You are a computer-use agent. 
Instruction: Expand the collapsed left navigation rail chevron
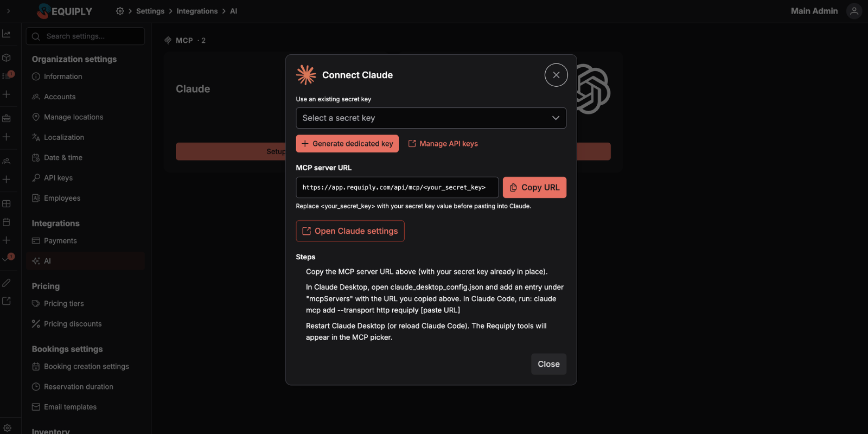[8, 11]
